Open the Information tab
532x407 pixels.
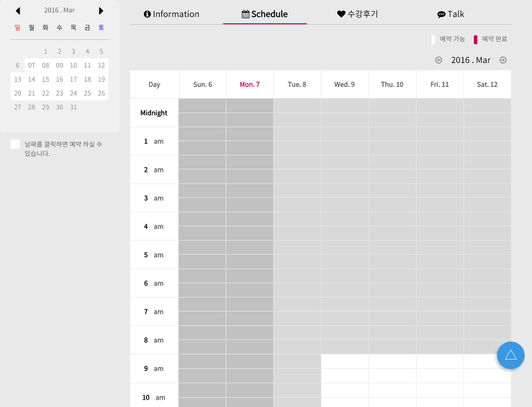(x=172, y=14)
